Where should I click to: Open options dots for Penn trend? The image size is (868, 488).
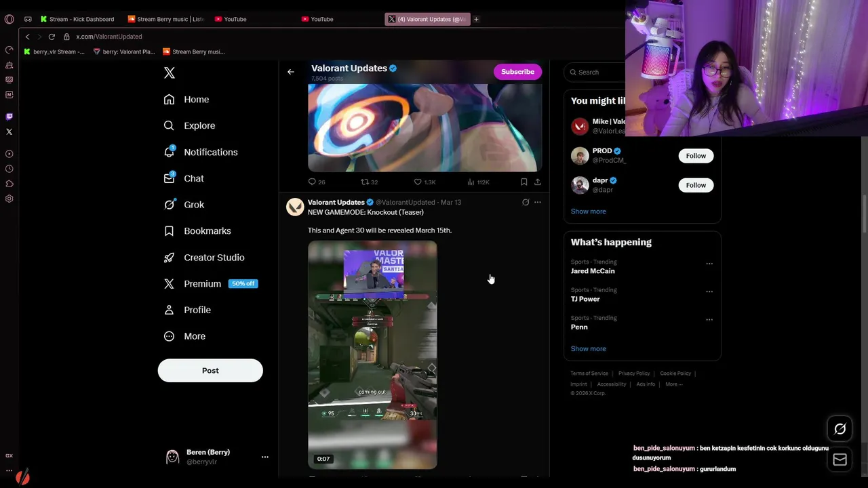pos(709,319)
